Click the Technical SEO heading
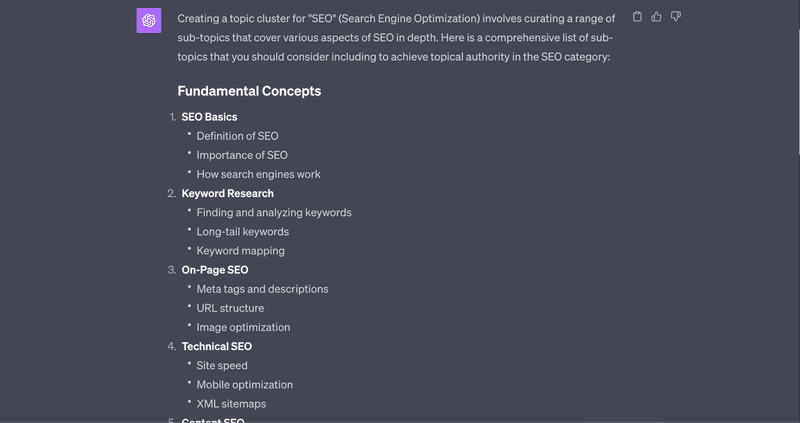The height and width of the screenshot is (423, 800). tap(217, 346)
